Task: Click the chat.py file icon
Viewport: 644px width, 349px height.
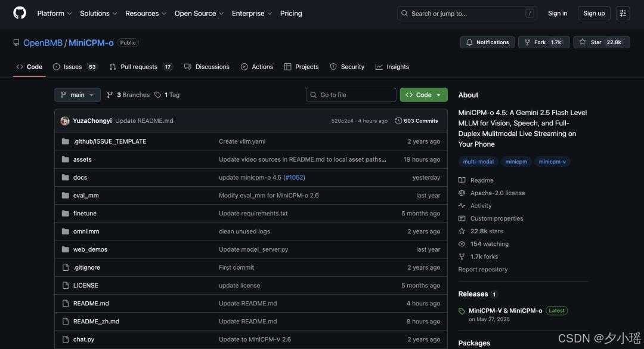Action: coord(66,339)
